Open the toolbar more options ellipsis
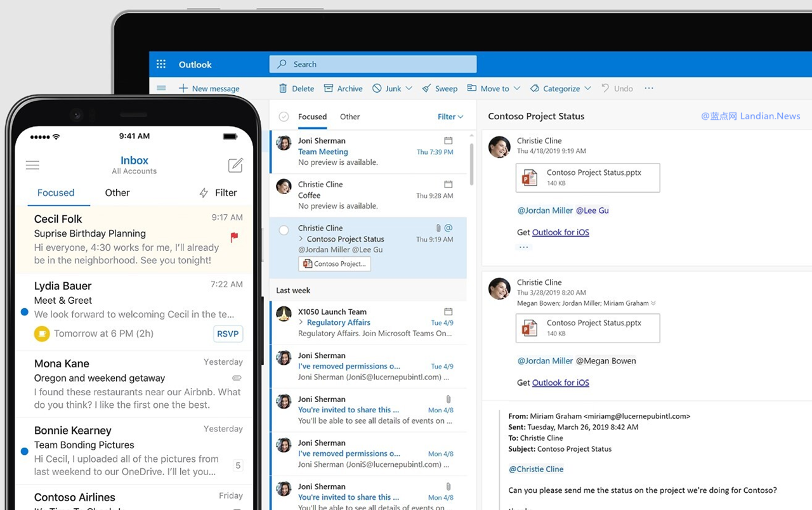 pyautogui.click(x=649, y=88)
